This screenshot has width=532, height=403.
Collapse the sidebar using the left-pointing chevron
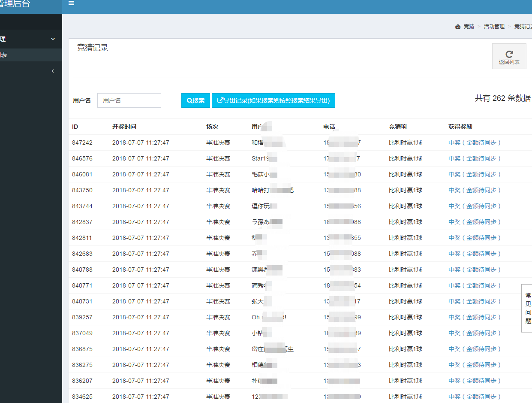[53, 71]
